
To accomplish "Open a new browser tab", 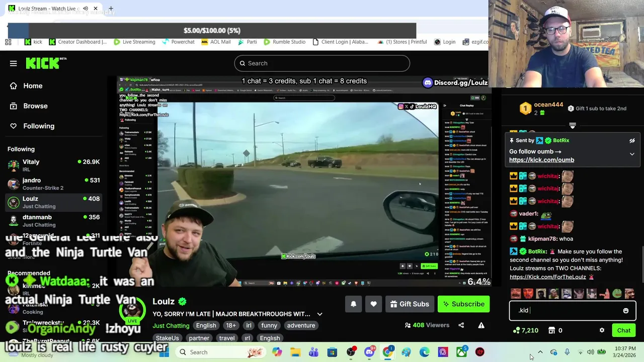I will pos(111,9).
